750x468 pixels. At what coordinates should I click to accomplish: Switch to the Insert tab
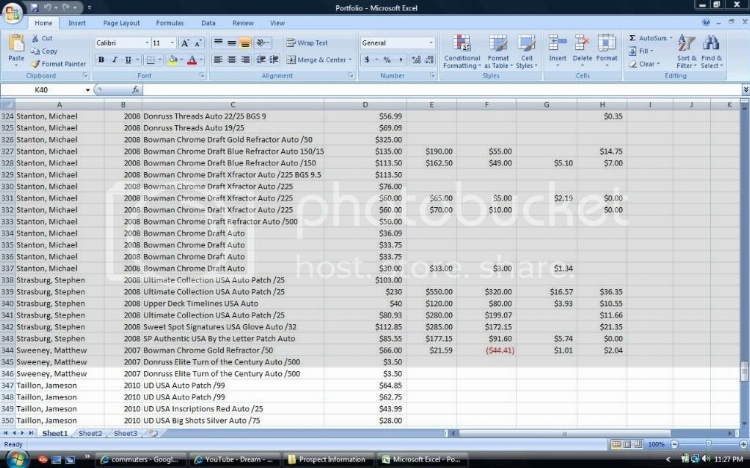click(77, 23)
